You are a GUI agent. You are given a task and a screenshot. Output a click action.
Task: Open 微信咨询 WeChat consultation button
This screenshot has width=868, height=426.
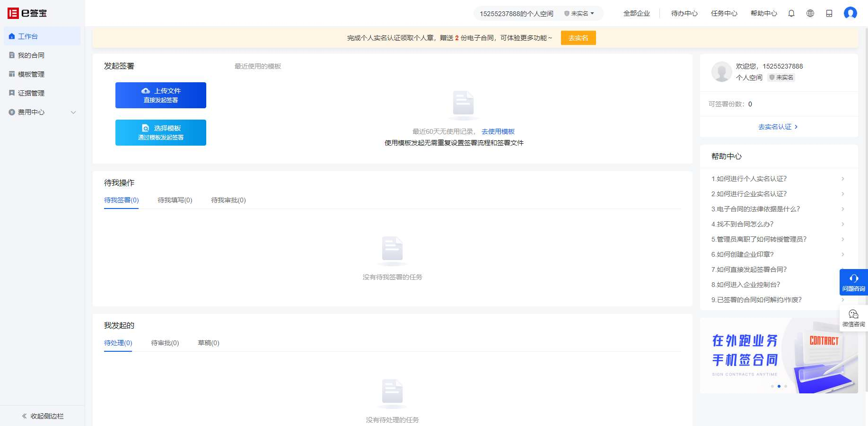point(854,318)
